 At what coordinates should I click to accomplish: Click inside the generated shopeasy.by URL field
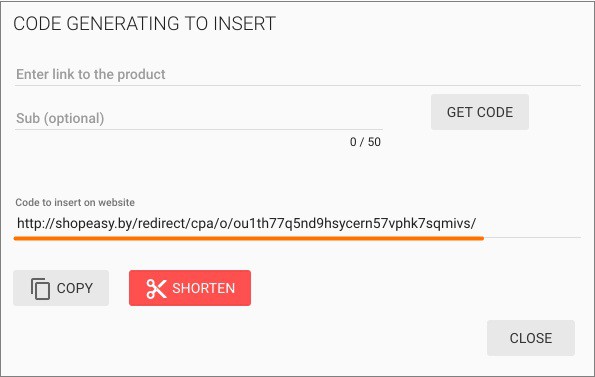(x=298, y=223)
